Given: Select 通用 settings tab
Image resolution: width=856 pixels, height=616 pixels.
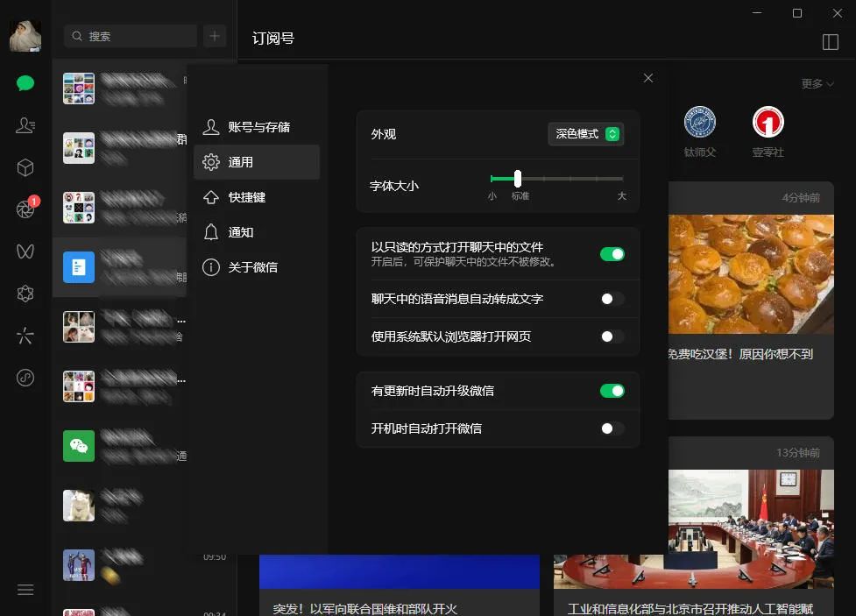Looking at the screenshot, I should 257,162.
